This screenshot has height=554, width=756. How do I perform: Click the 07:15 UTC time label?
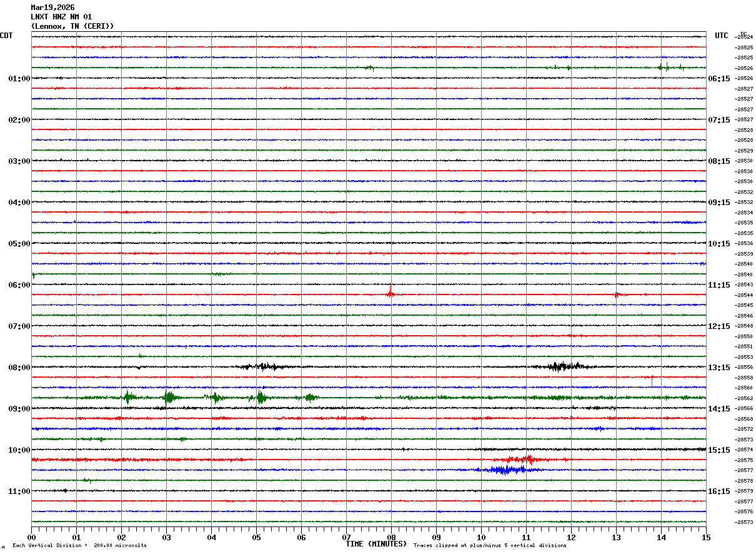click(719, 120)
